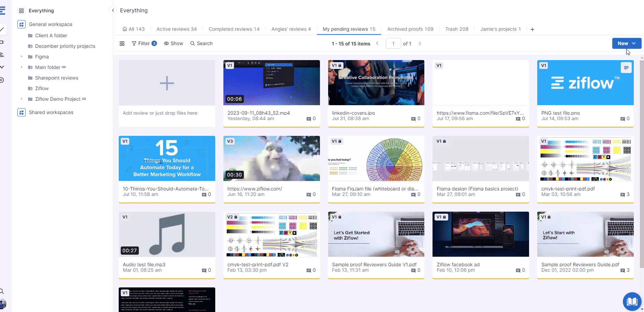
Task: Click comment icon on Ziflow facebook ad
Action: pyautogui.click(x=518, y=270)
